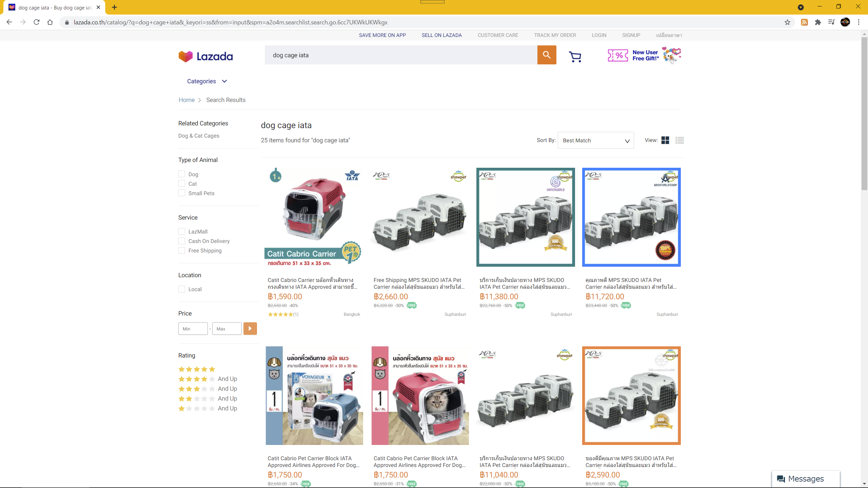Screen dimensions: 868x488
Task: Click the orange search magnifier button
Action: [547, 55]
